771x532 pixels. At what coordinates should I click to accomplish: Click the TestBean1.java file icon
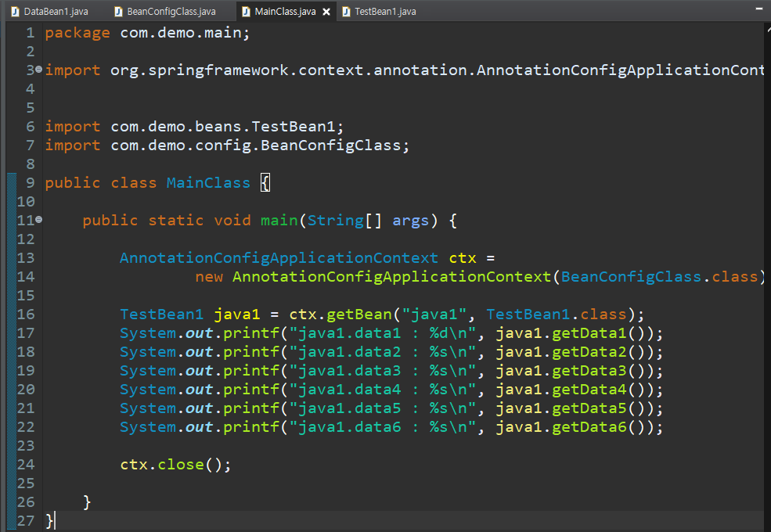click(x=346, y=12)
